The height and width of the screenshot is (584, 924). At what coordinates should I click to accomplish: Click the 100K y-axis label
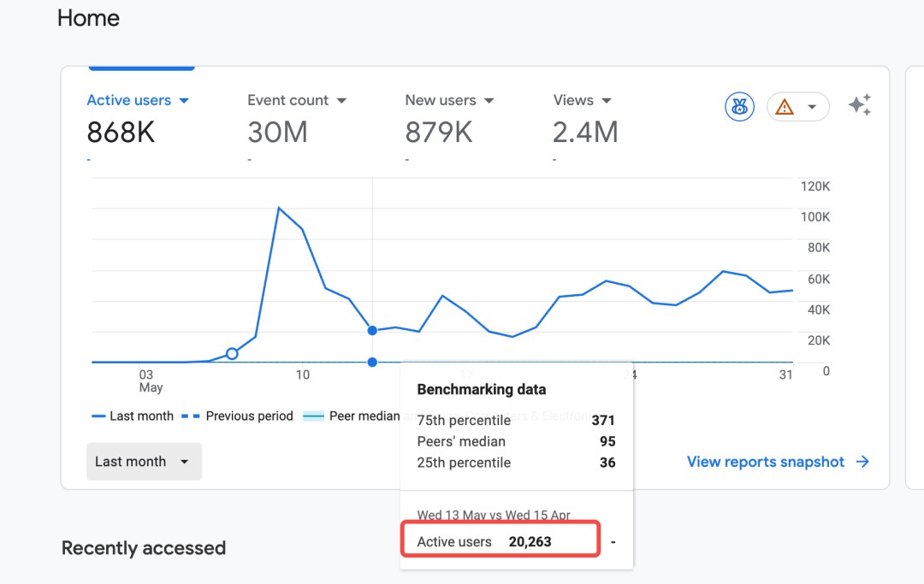815,217
